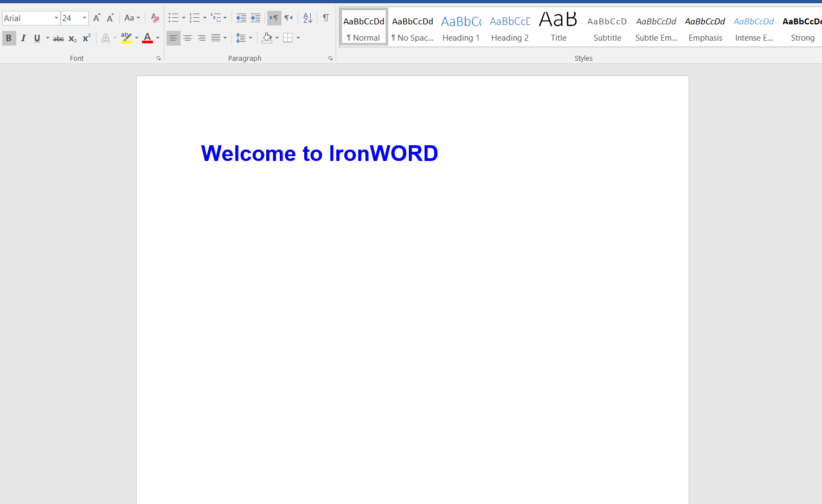Apply superscript formatting
This screenshot has width=822, height=504.
[87, 38]
